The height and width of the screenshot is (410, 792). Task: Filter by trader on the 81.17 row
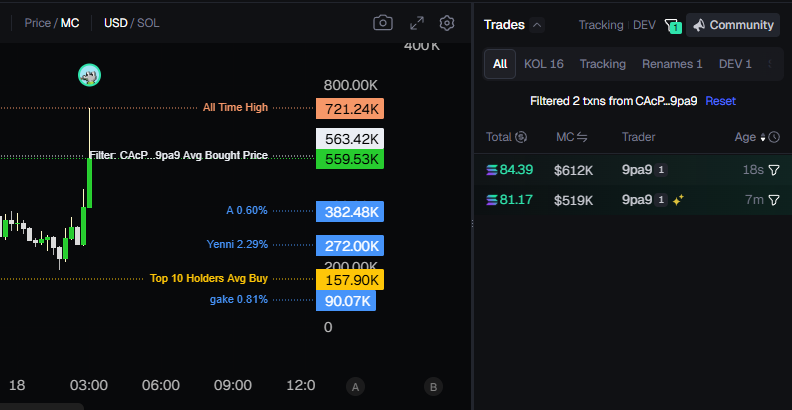774,200
